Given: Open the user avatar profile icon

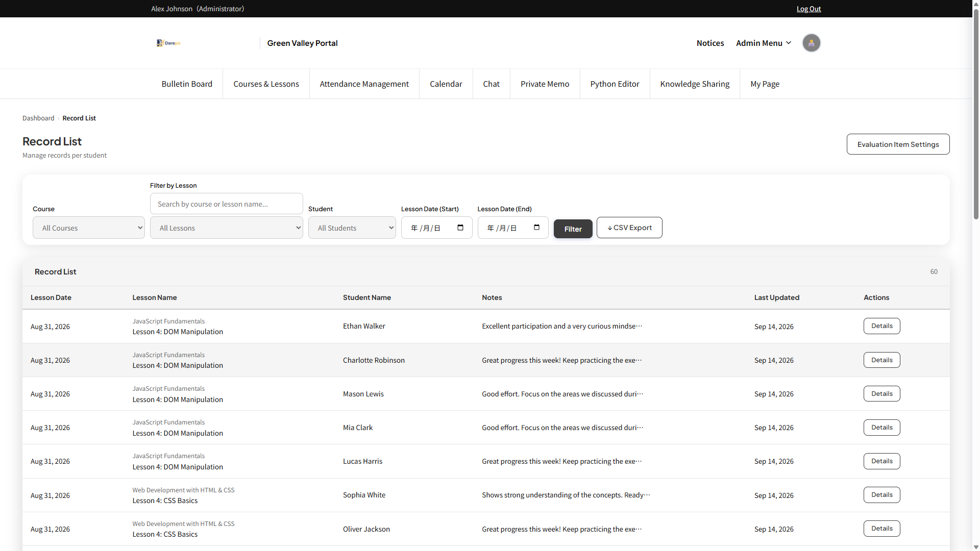Looking at the screenshot, I should [811, 43].
